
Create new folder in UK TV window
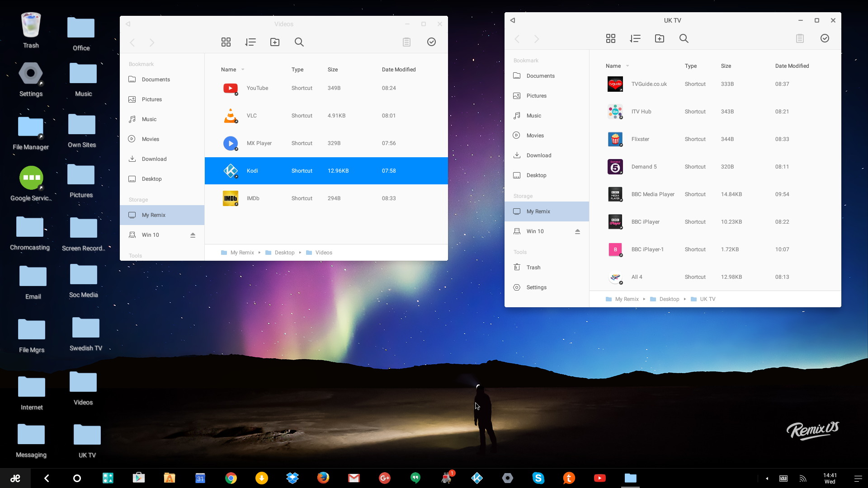[x=660, y=38]
